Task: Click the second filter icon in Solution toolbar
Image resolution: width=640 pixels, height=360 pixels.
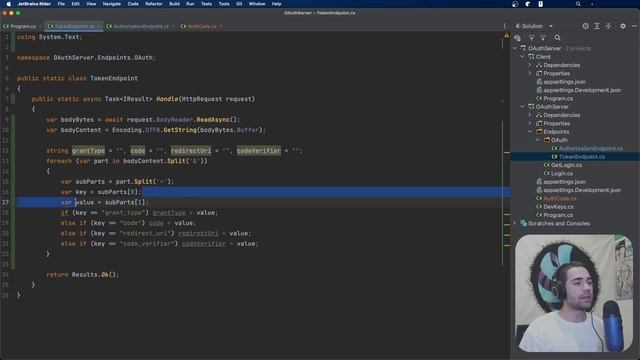Action: tap(543, 38)
